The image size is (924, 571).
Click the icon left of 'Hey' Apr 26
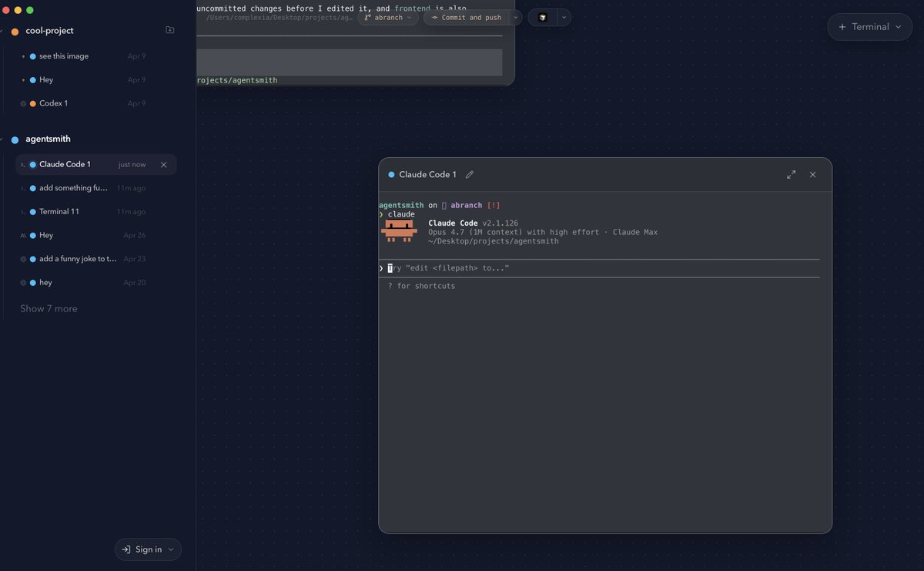[23, 236]
